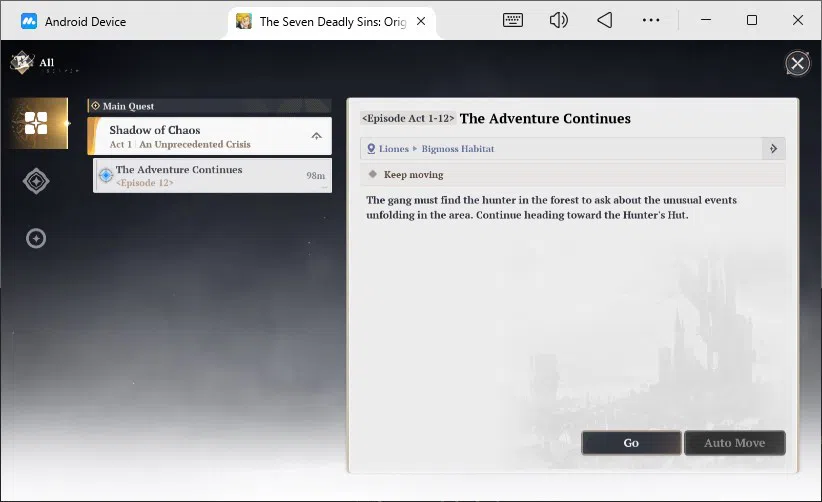822x502 pixels.
Task: Click the quest emblem icon beside All
Action: [x=21, y=62]
